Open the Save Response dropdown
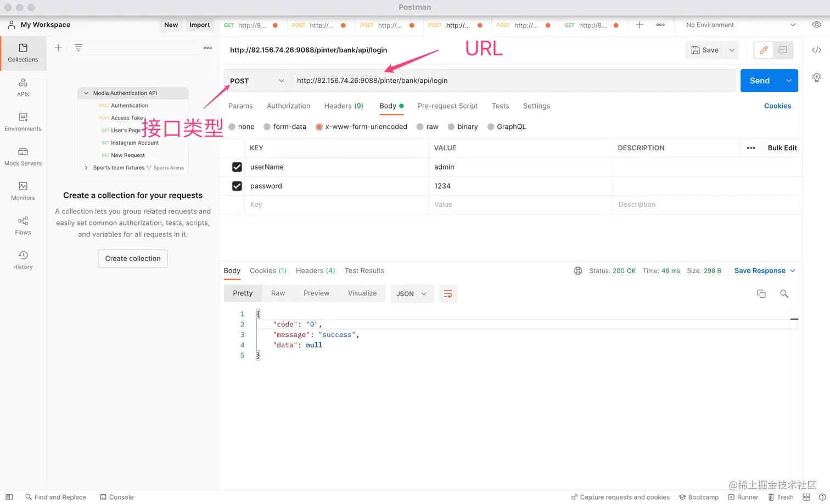 765,271
